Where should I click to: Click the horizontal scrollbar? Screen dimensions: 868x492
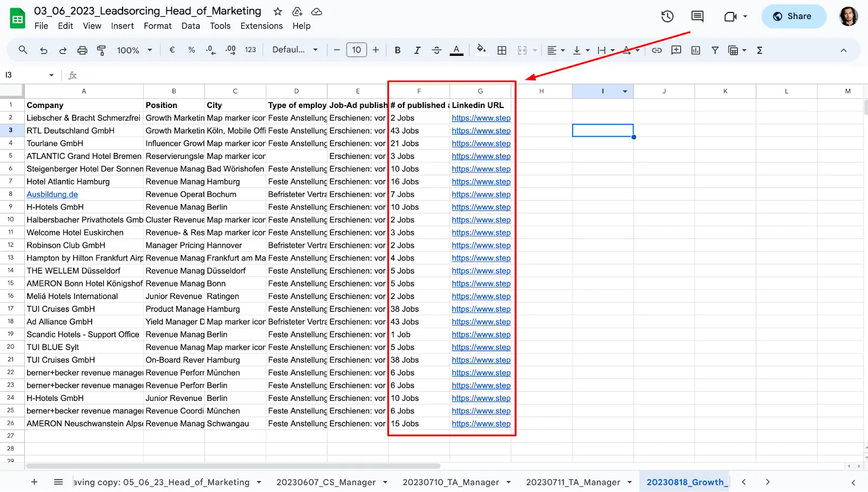[x=233, y=466]
